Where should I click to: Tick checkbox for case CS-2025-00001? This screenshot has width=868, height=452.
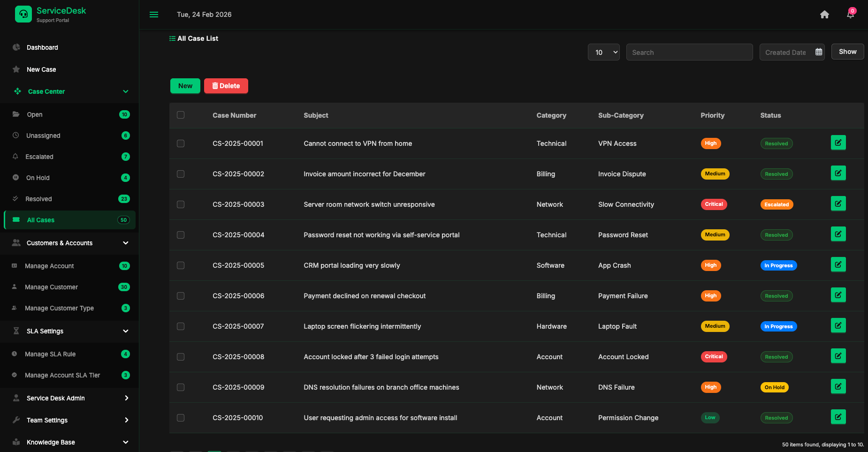(181, 143)
